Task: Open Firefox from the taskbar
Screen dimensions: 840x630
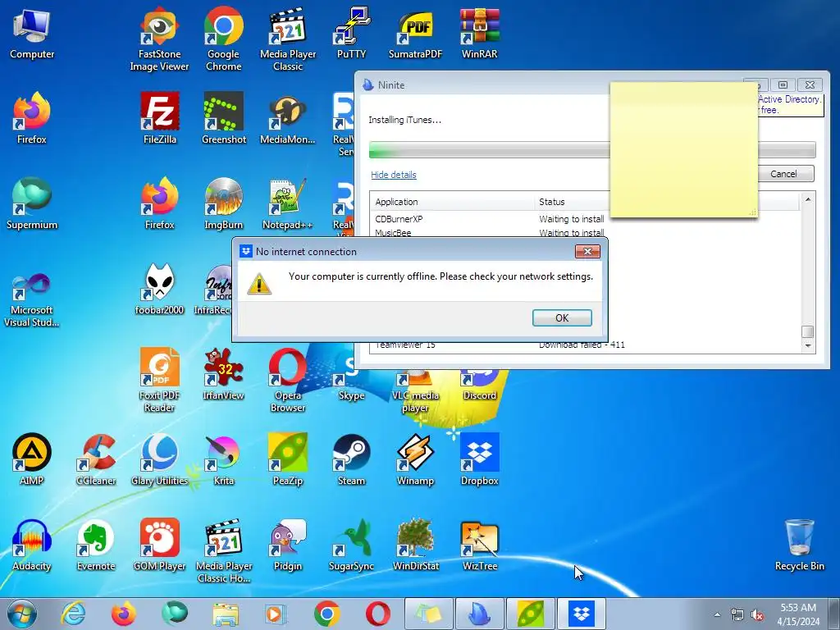Action: pos(124,614)
